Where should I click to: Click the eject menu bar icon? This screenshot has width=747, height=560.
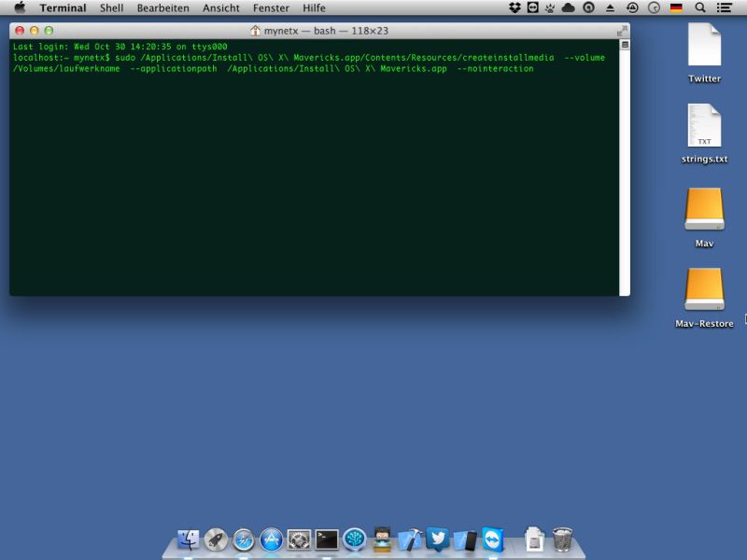(610, 8)
